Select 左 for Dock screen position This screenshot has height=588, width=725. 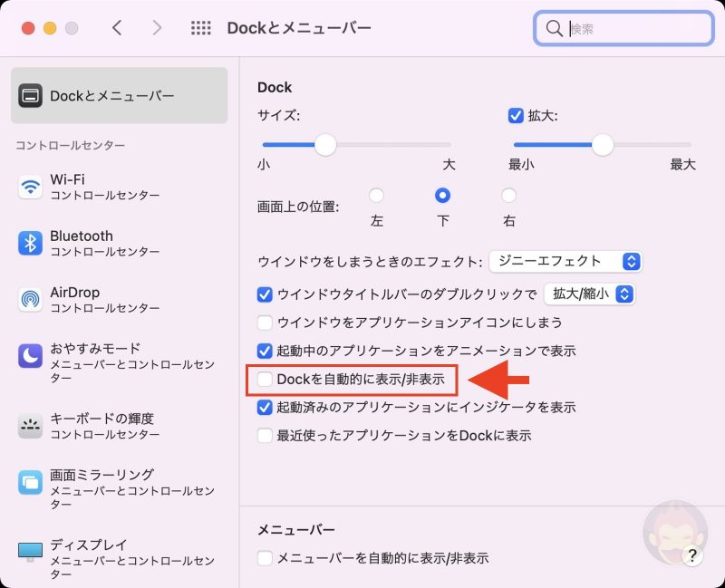(x=376, y=195)
